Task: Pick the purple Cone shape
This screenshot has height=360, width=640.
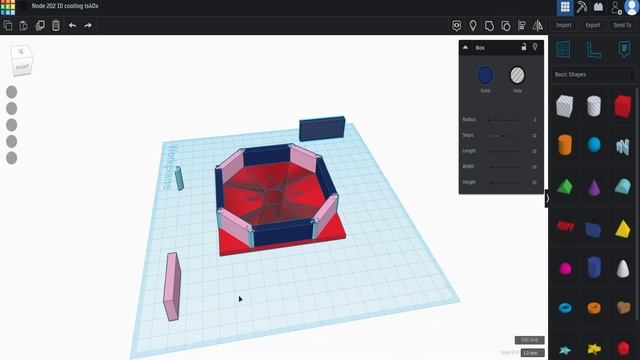Action: click(594, 187)
